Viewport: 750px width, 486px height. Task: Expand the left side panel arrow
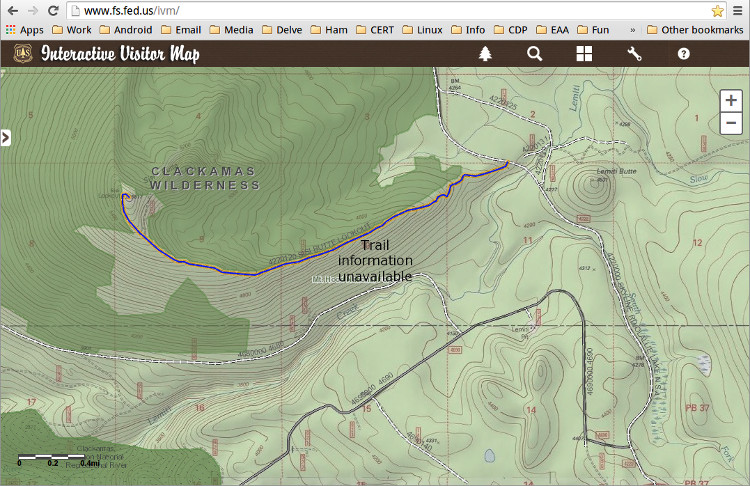click(5, 137)
